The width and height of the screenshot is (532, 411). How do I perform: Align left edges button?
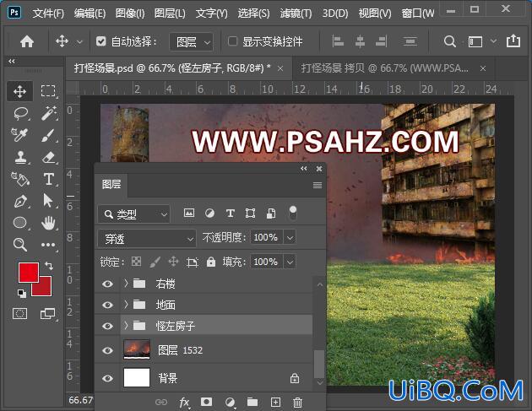pyautogui.click(x=338, y=41)
